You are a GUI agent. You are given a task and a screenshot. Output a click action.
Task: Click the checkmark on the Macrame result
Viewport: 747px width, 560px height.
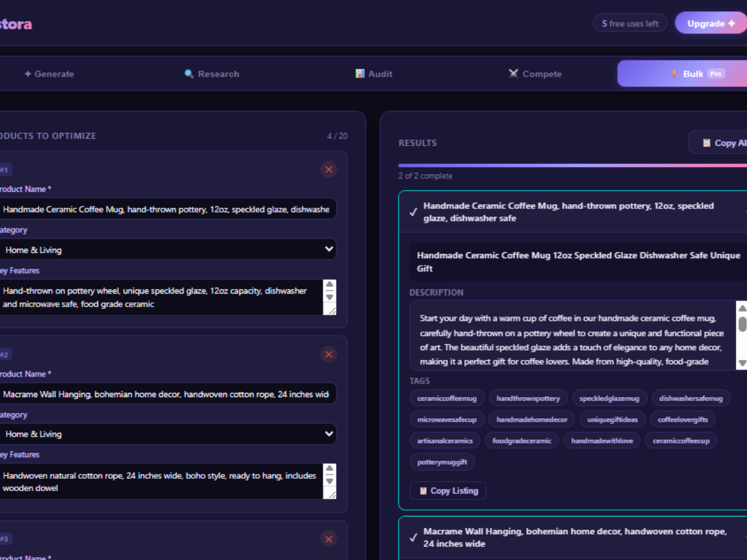point(413,537)
